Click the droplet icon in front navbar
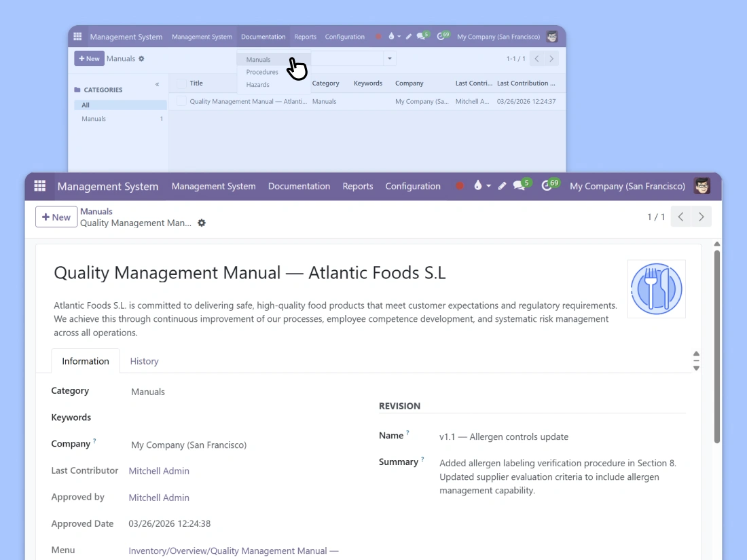747x560 pixels. (478, 186)
